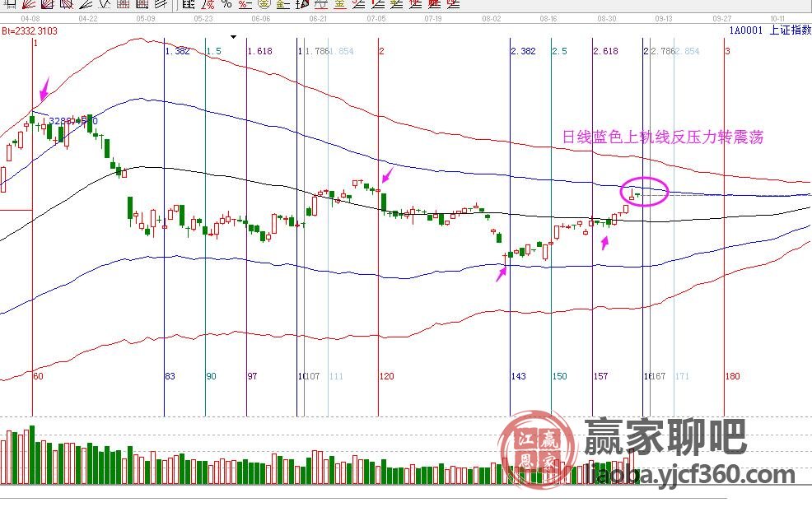Image resolution: width=812 pixels, height=507 pixels.
Task: Click day count 157 at bottom
Action: (600, 376)
